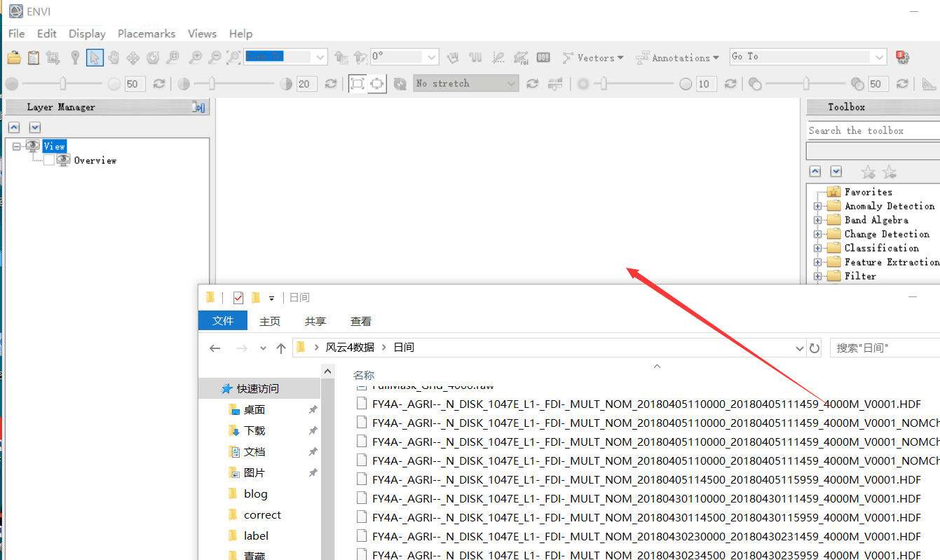Screen dimensions: 940x560
Task: Pick the Rotate View tool
Action: 153,57
